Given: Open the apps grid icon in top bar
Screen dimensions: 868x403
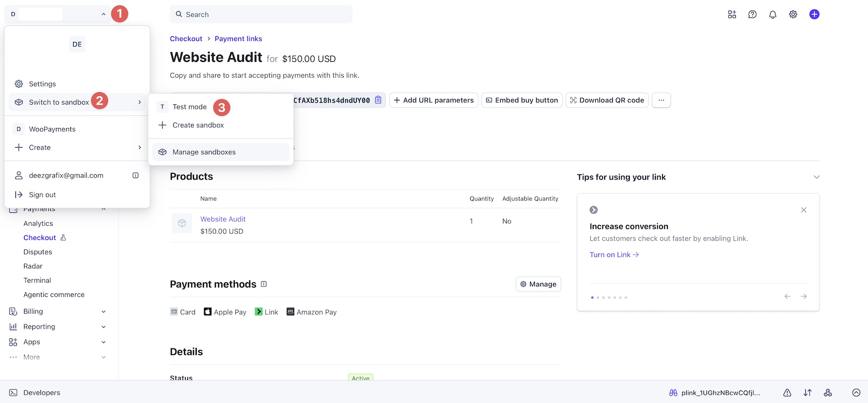Looking at the screenshot, I should 732,14.
